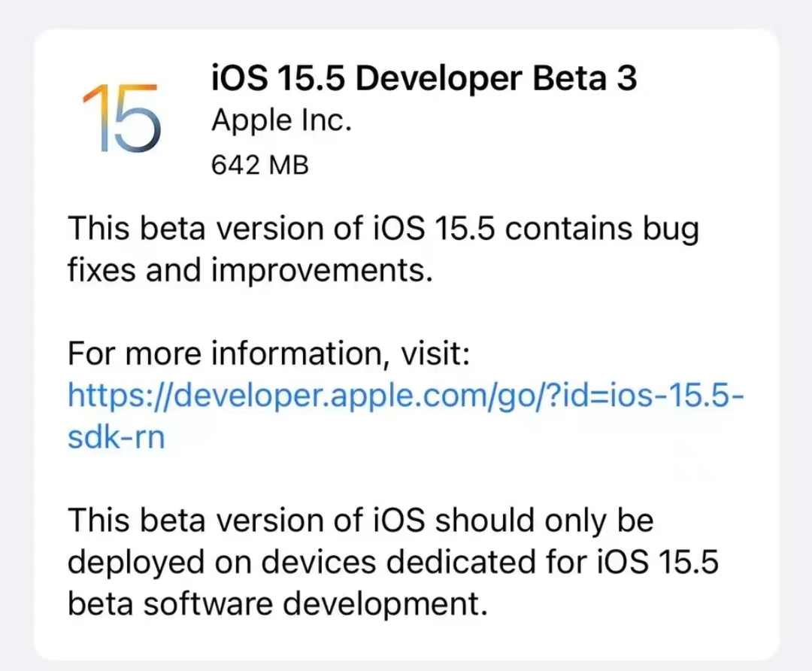Click the Apple Inc. publisher label
The width and height of the screenshot is (812, 671).
click(x=281, y=120)
